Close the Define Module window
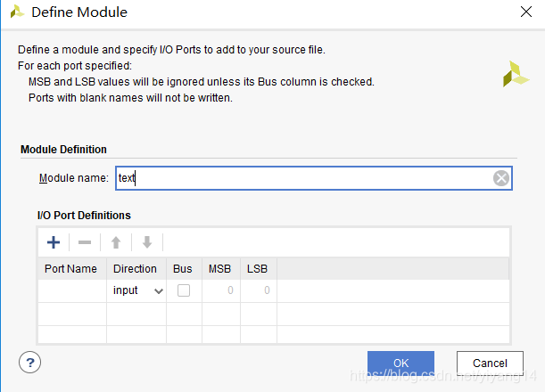The width and height of the screenshot is (545, 392). (526, 12)
